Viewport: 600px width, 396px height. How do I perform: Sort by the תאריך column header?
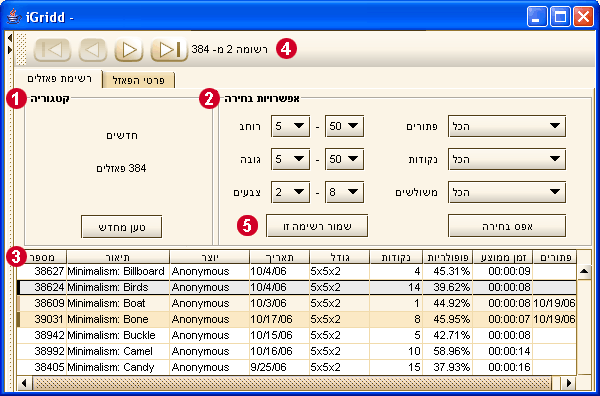(280, 257)
